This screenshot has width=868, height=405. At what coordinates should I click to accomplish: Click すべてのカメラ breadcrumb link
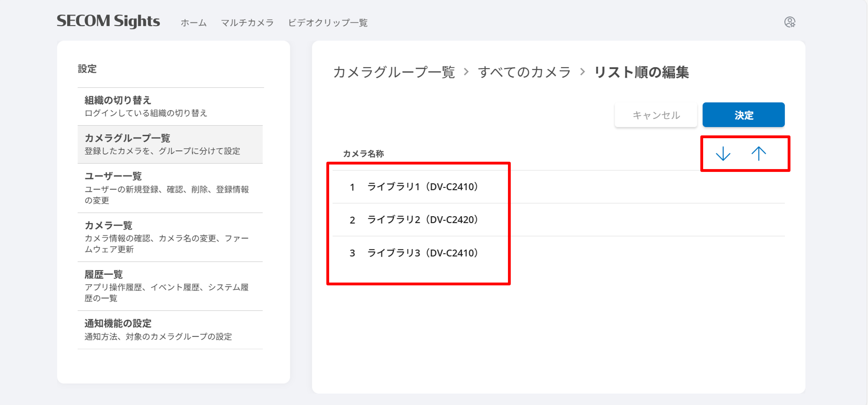click(524, 72)
